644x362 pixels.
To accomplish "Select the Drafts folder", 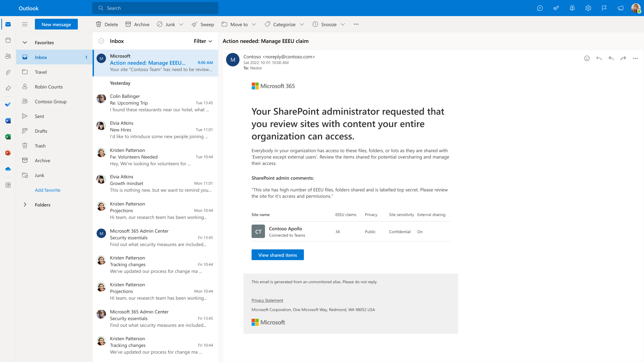I will (41, 131).
